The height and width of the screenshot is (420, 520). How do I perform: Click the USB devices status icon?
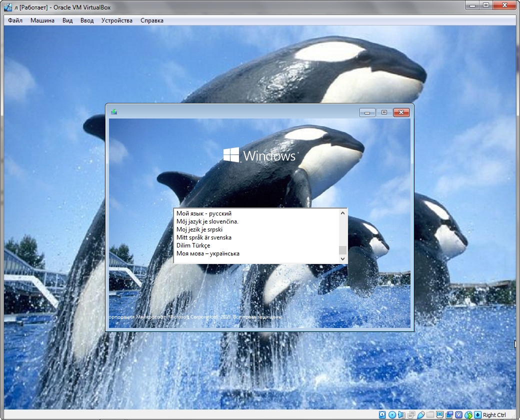point(420,414)
